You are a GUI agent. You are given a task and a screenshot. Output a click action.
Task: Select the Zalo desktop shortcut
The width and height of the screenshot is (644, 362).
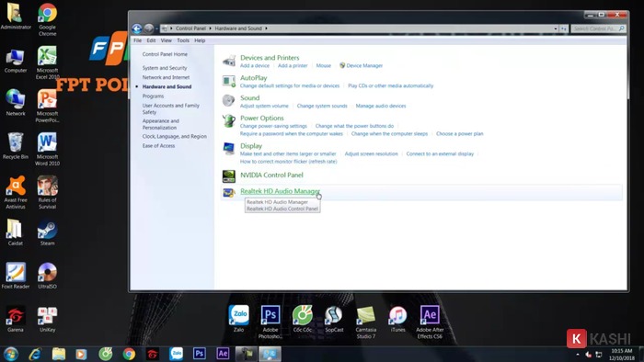pyautogui.click(x=238, y=319)
